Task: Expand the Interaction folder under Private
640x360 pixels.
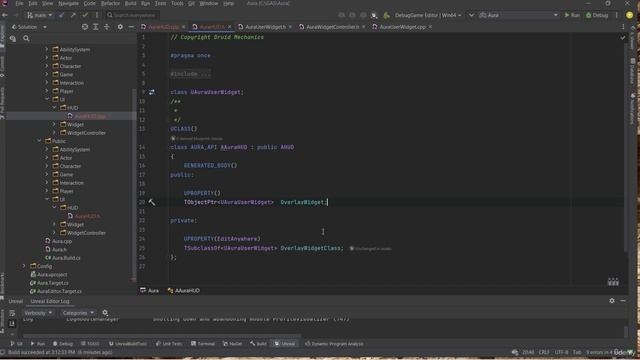Action: (x=47, y=83)
